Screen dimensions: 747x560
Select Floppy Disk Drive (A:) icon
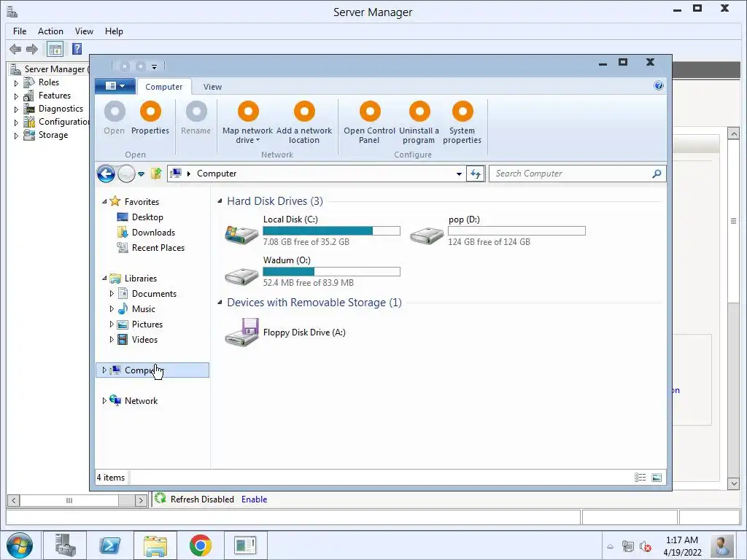coord(242,332)
